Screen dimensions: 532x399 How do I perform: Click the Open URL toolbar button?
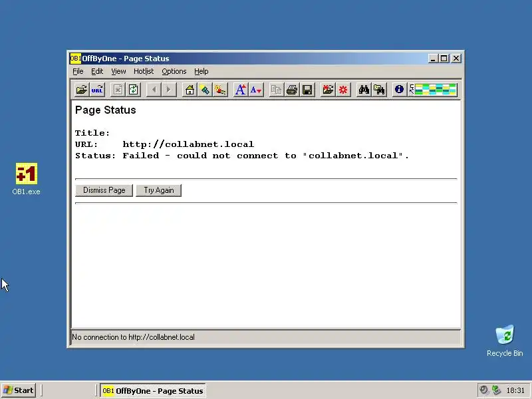(97, 90)
